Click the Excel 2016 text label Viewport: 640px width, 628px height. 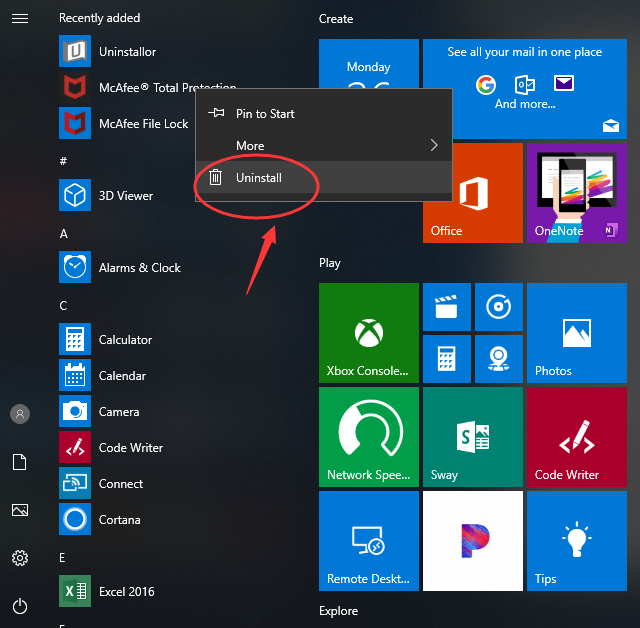127,592
